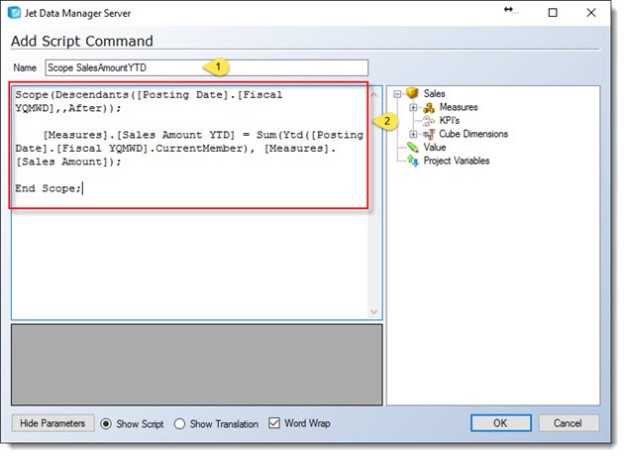624x456 pixels.
Task: Click the script editor scroll up arrow
Action: (x=374, y=95)
